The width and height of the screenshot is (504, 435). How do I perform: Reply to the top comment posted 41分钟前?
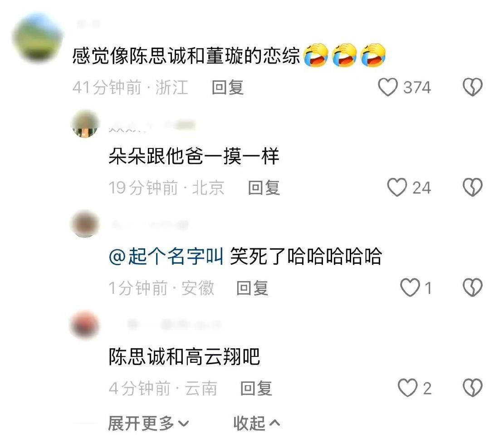coord(228,88)
